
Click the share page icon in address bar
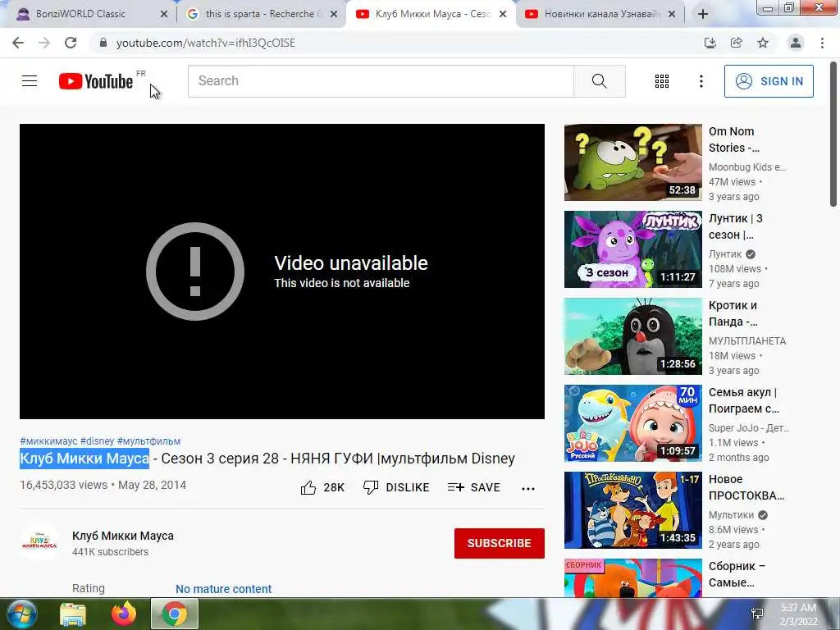pyautogui.click(x=736, y=43)
